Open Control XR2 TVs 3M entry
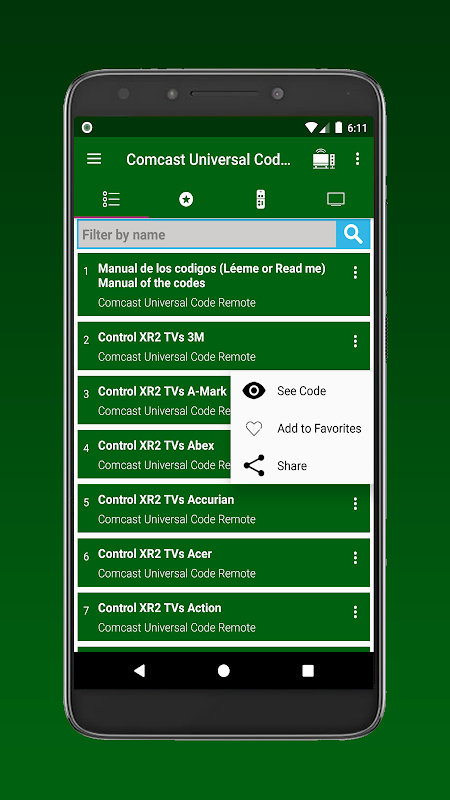450x800 pixels. 223,346
